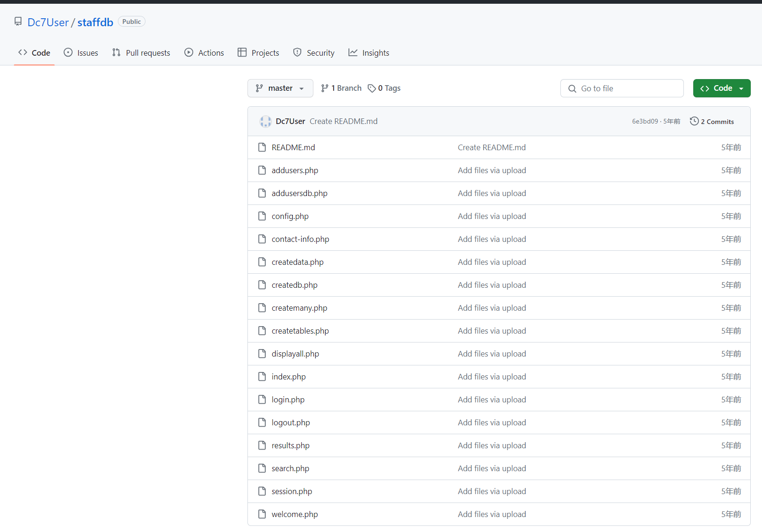Screen dimensions: 762x532
Task: Click Dc7User author name in commit header
Action: click(290, 121)
